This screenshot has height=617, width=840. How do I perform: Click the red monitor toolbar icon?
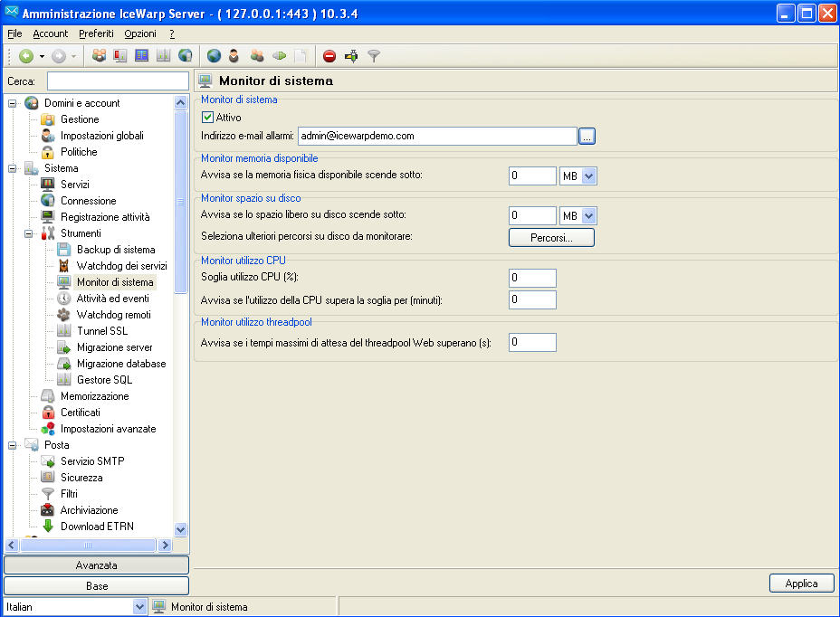(120, 56)
